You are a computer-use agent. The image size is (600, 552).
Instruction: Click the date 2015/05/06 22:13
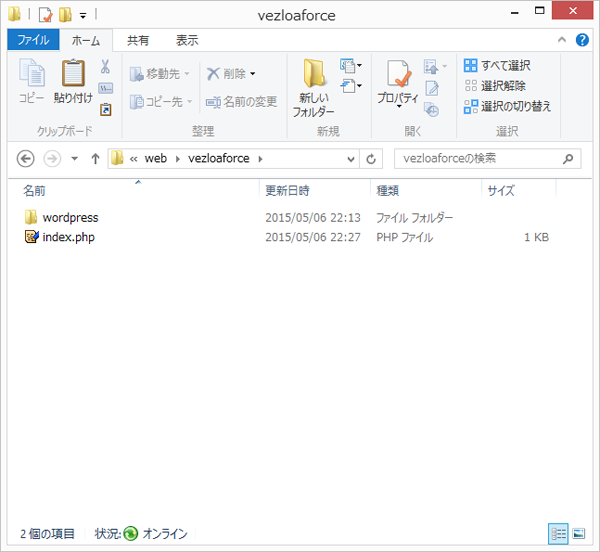(x=313, y=218)
